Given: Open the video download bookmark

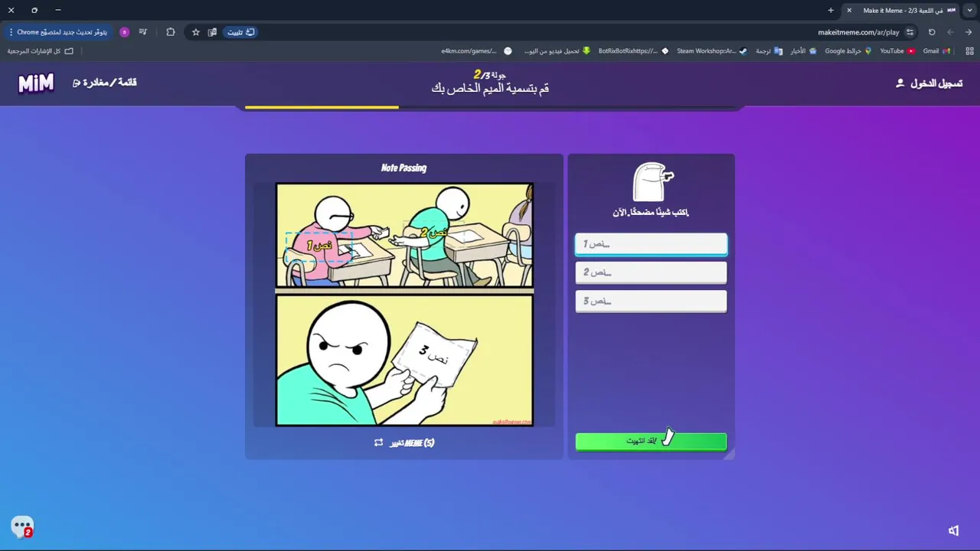Looking at the screenshot, I should [557, 51].
